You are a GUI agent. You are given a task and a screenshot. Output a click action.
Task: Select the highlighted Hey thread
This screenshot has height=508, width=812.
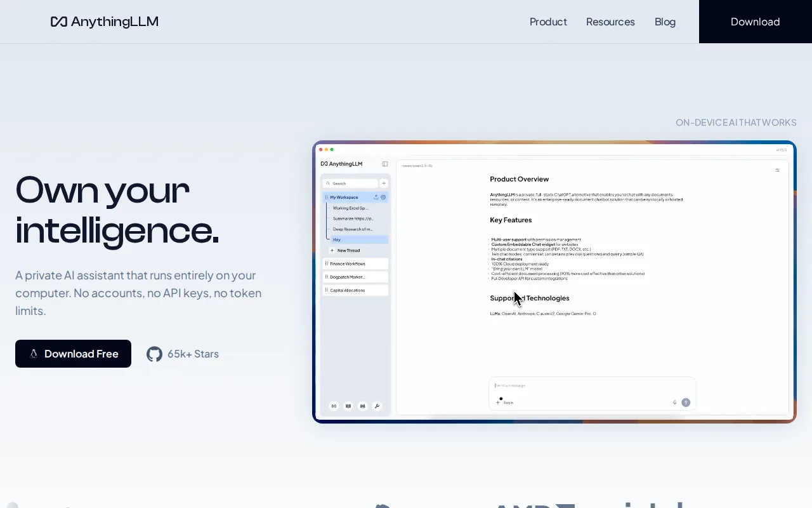tap(359, 240)
